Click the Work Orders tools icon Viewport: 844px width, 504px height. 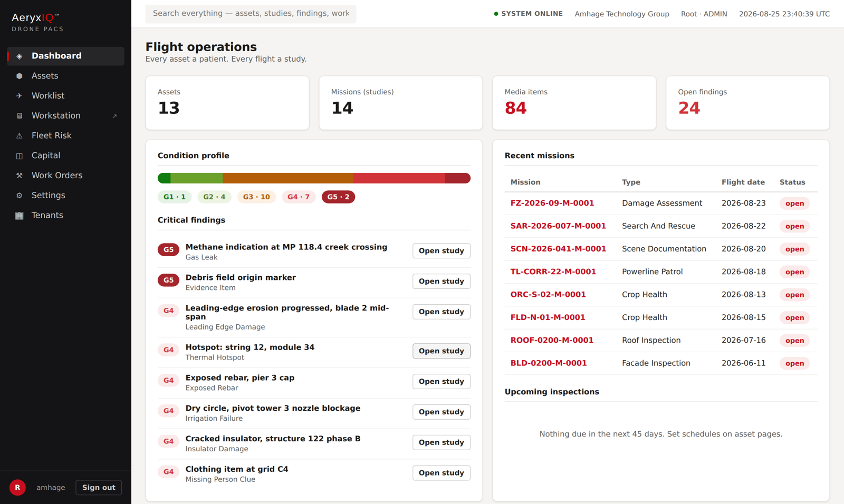(x=20, y=176)
